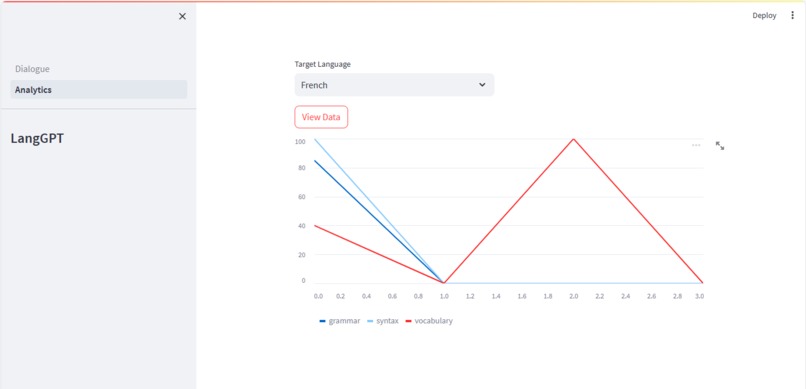
Task: Expand chart to fullscreen using arrows icon
Action: 720,146
